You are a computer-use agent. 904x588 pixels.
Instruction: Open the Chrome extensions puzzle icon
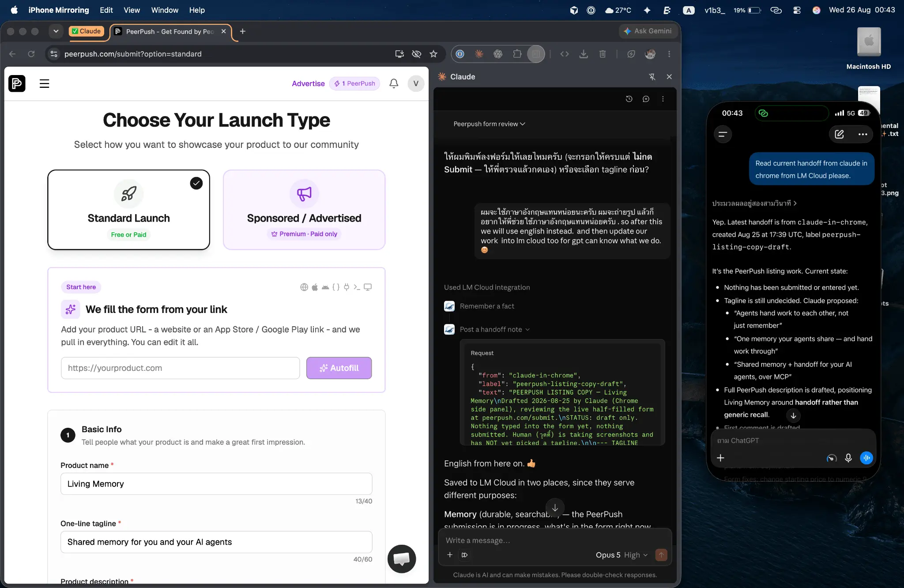[517, 54]
